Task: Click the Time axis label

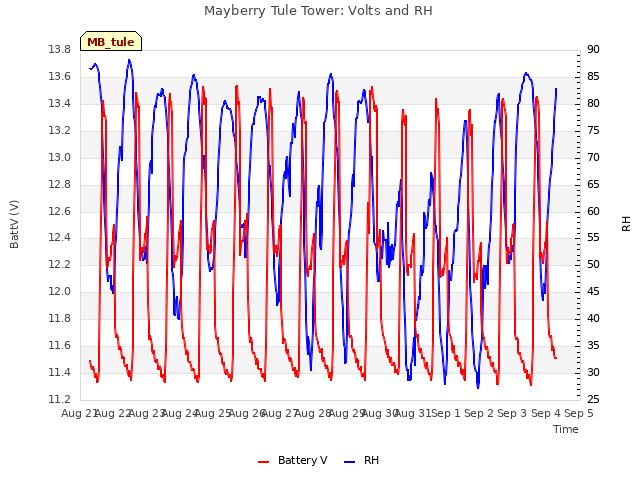Action: coord(566,429)
